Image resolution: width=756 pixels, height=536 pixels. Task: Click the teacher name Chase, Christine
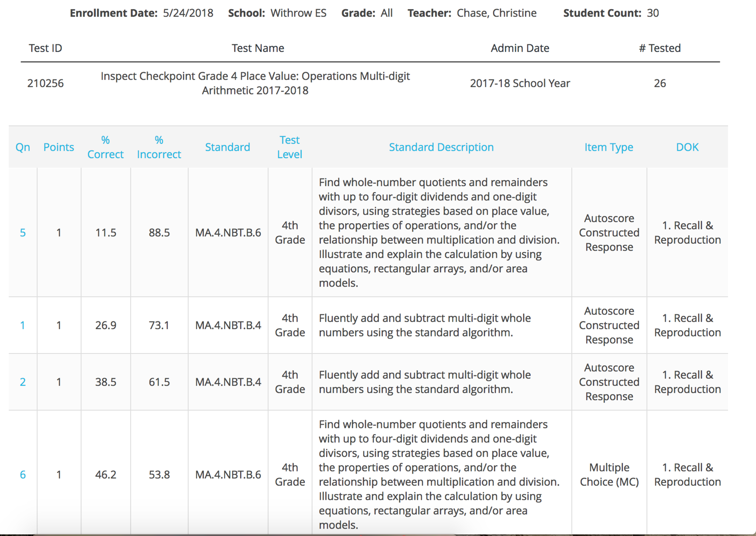tap(496, 13)
